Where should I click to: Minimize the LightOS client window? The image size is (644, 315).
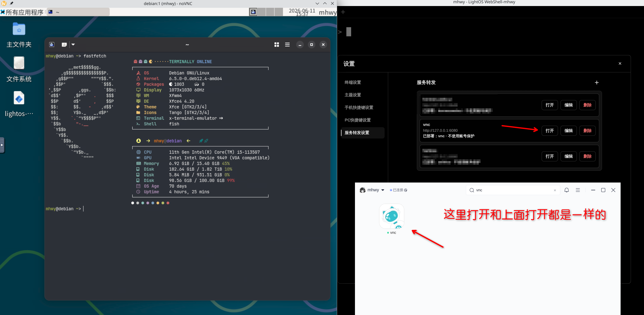pyautogui.click(x=593, y=190)
